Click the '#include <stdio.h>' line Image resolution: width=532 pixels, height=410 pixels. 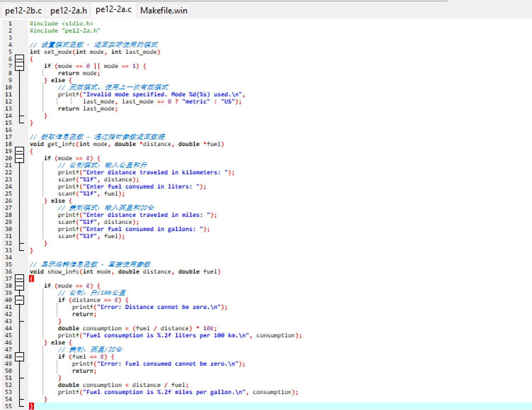(x=62, y=24)
